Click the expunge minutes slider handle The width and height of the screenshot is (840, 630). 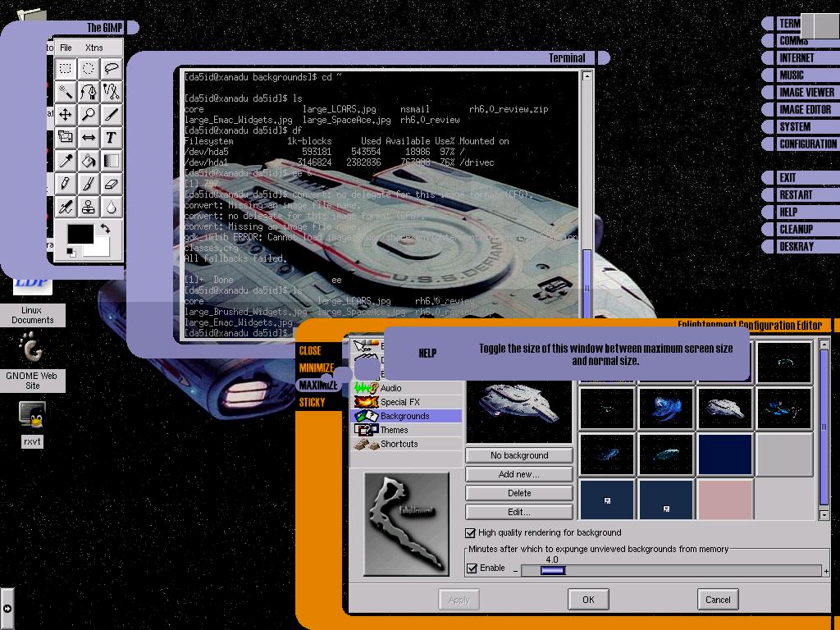coord(552,571)
